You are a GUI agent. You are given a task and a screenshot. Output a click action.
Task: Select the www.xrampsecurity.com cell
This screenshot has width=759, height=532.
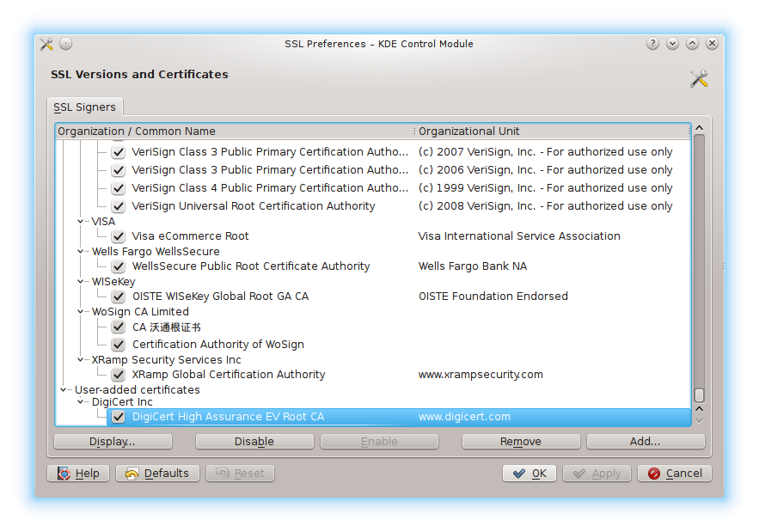pyautogui.click(x=480, y=375)
